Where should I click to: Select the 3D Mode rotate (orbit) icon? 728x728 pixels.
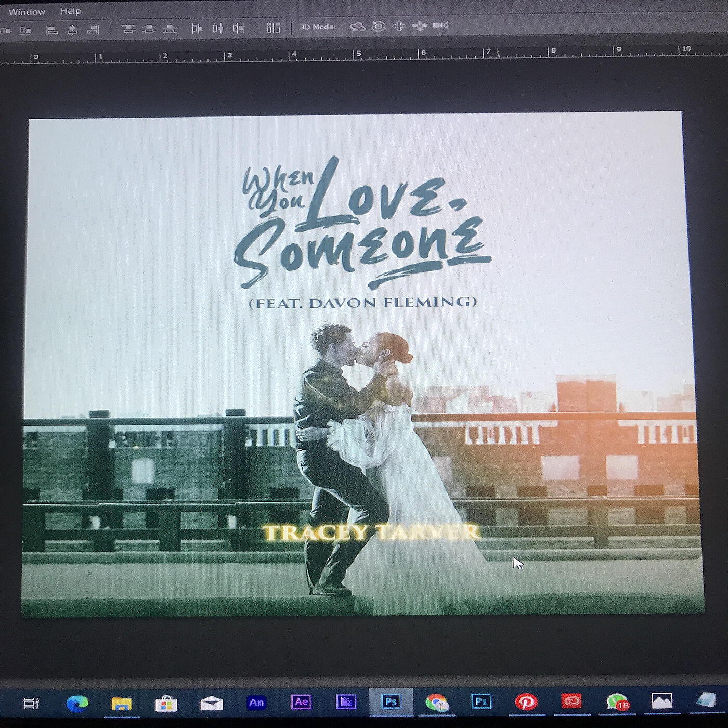tap(357, 27)
